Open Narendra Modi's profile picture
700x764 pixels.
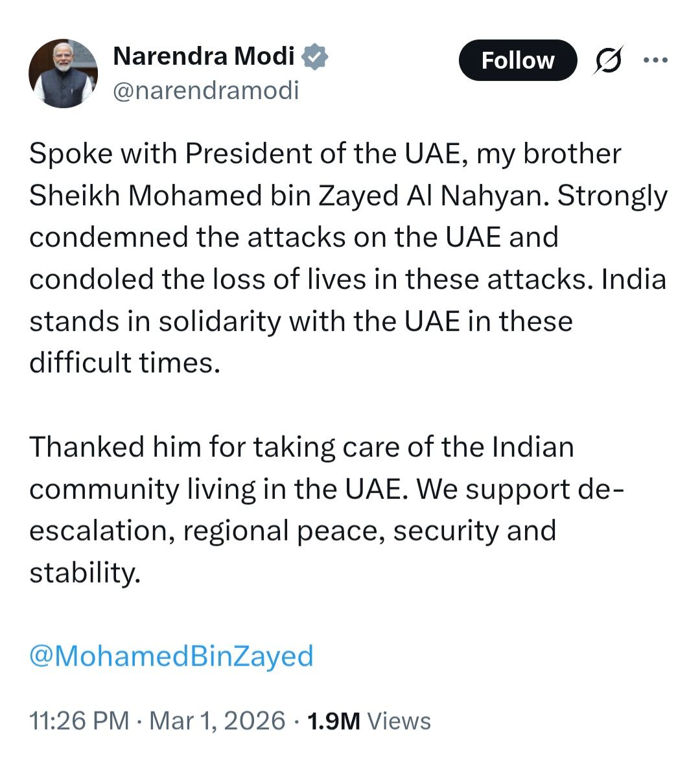[x=63, y=73]
